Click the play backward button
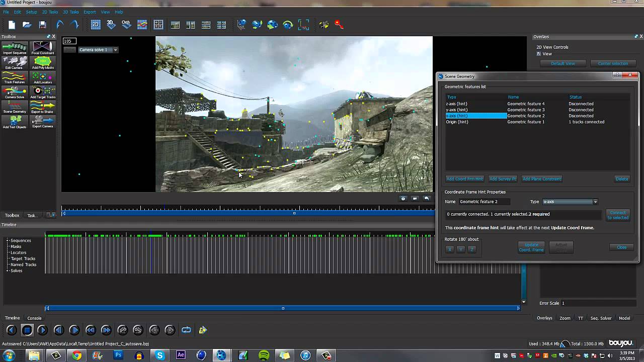644x362 pixels. click(11, 330)
